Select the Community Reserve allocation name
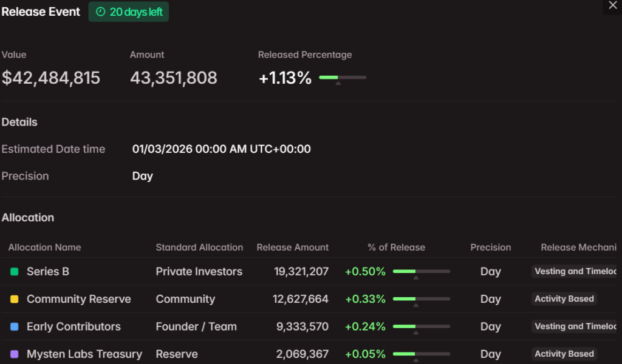Image resolution: width=622 pixels, height=364 pixels. pyautogui.click(x=78, y=299)
